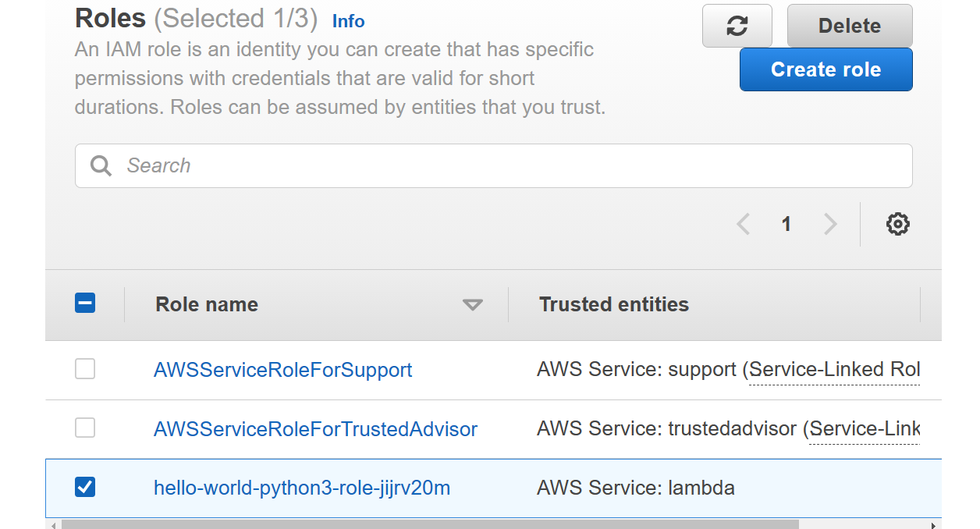This screenshot has height=529, width=980.
Task: Click the search magnifier icon
Action: click(x=101, y=165)
